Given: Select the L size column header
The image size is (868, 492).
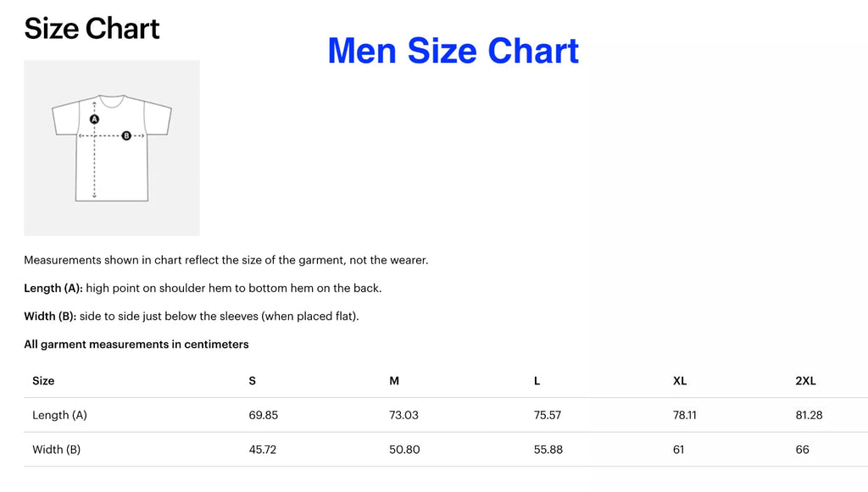Looking at the screenshot, I should click(x=537, y=381).
